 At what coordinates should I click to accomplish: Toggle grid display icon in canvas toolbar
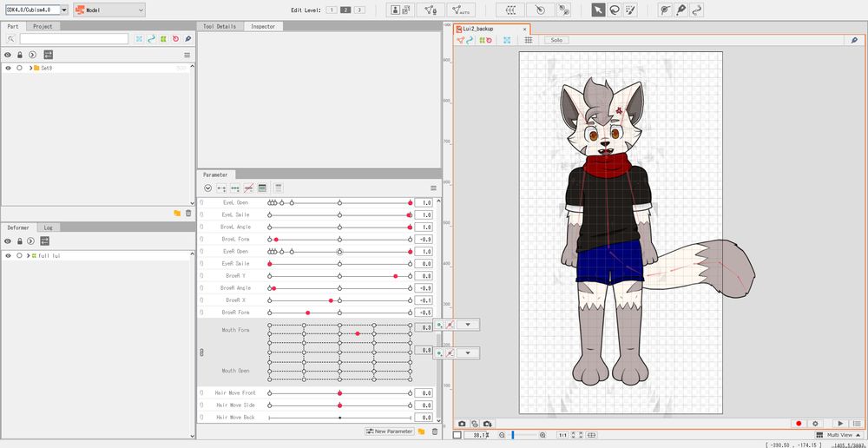click(529, 40)
